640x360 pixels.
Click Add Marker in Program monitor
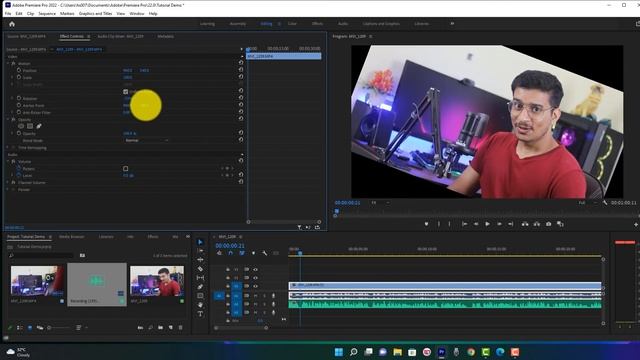426,224
